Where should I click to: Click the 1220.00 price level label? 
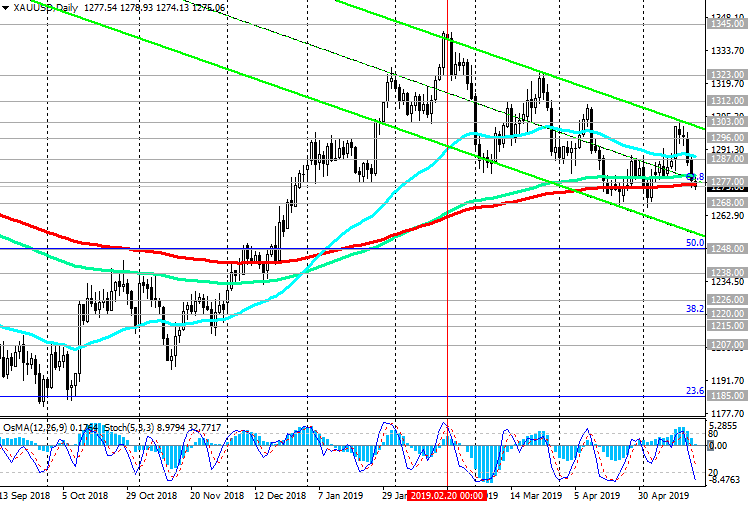pyautogui.click(x=727, y=314)
